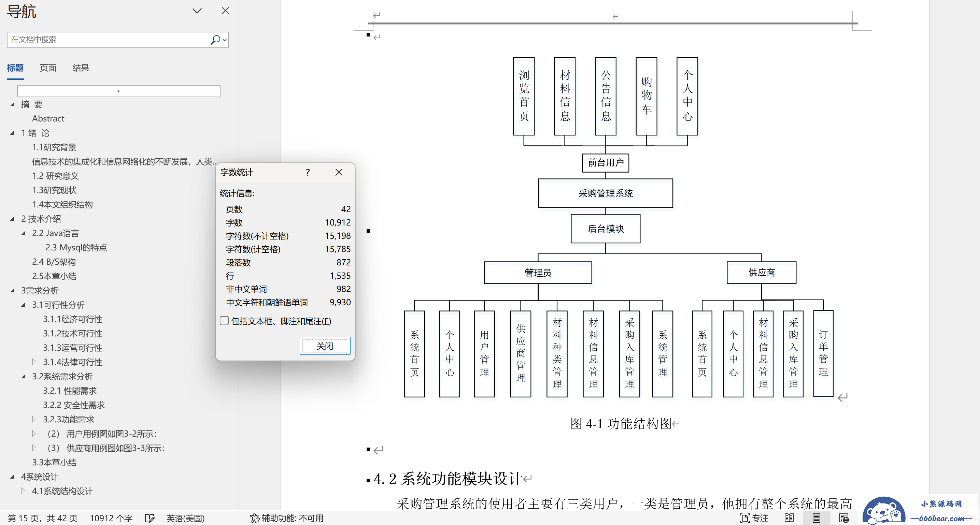Click the search magnifier icon in navigation
Image resolution: width=980 pixels, height=525 pixels.
(215, 40)
